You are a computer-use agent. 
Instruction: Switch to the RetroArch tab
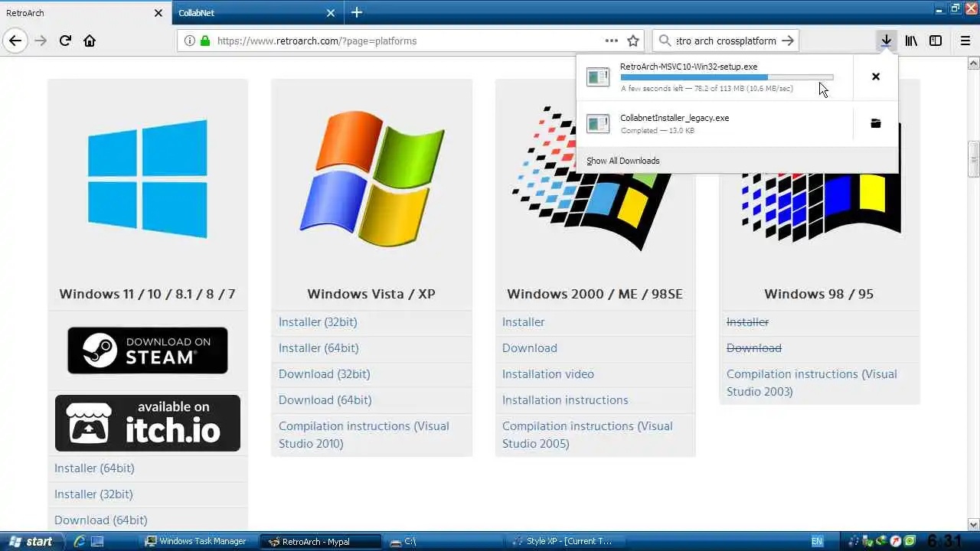pos(85,13)
